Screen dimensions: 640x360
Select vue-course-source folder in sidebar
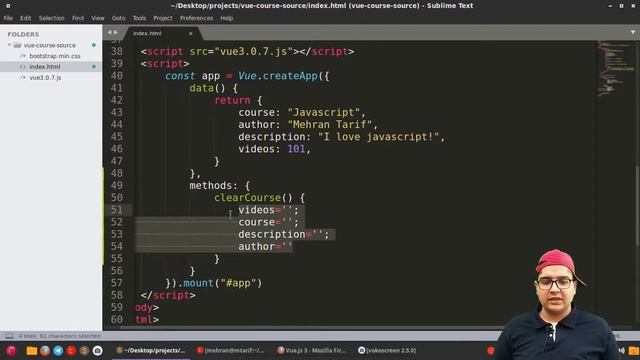pos(49,45)
